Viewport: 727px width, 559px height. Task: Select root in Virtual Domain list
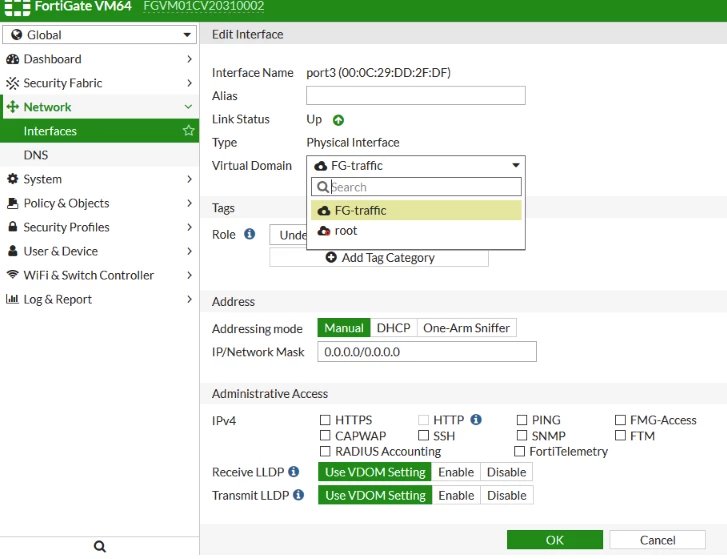[x=416, y=231]
